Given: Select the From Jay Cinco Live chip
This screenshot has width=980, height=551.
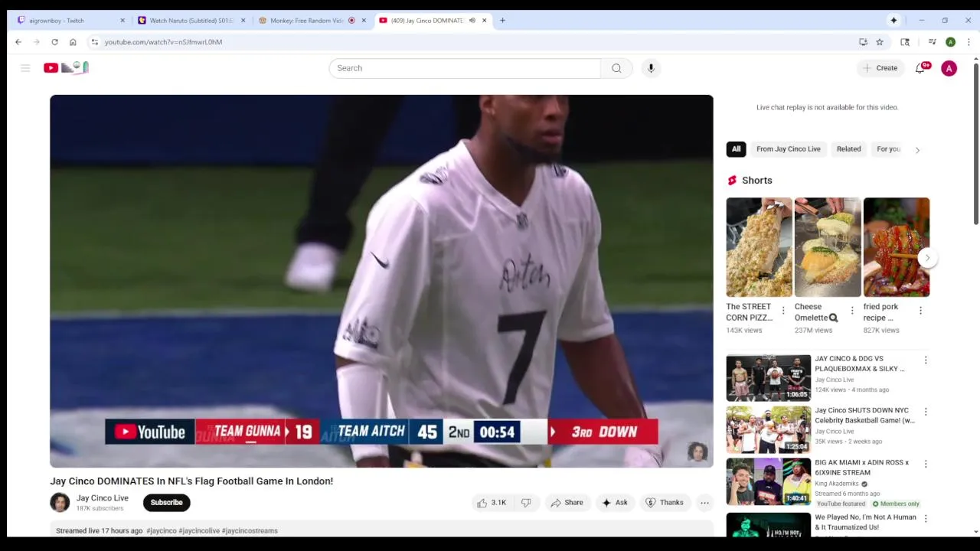Looking at the screenshot, I should pos(788,149).
